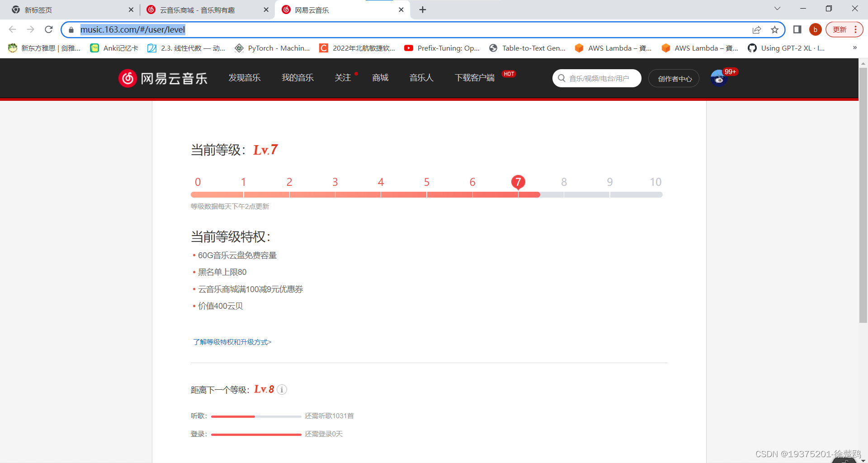Click the lock icon for site information
The width and height of the screenshot is (868, 463).
pos(71,30)
